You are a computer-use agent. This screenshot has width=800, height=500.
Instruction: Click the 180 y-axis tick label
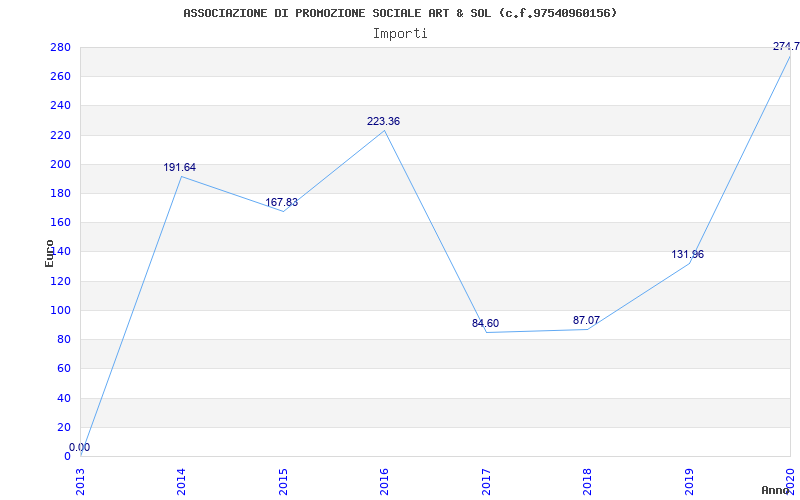click(x=60, y=193)
